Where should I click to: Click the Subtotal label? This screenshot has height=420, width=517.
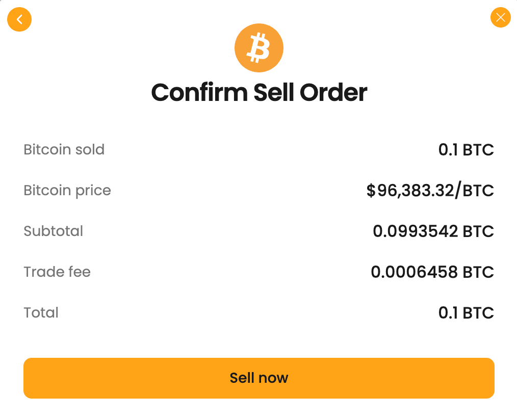point(54,231)
